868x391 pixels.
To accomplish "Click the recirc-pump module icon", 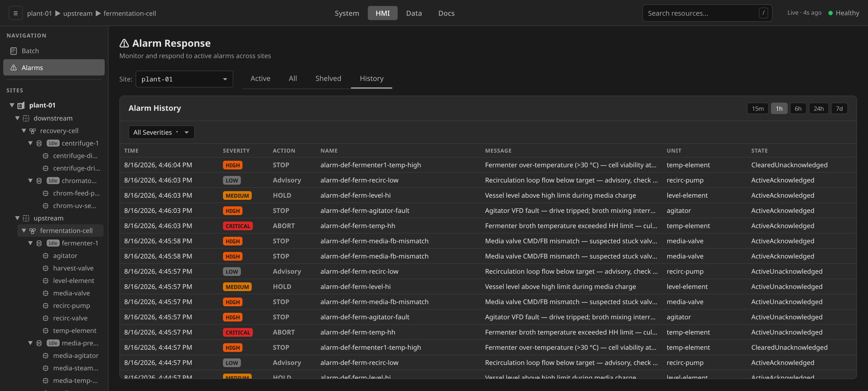I will click(x=46, y=306).
